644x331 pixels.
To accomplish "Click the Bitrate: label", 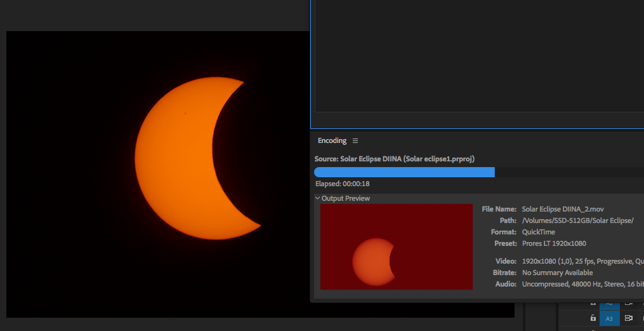I will click(505, 273).
